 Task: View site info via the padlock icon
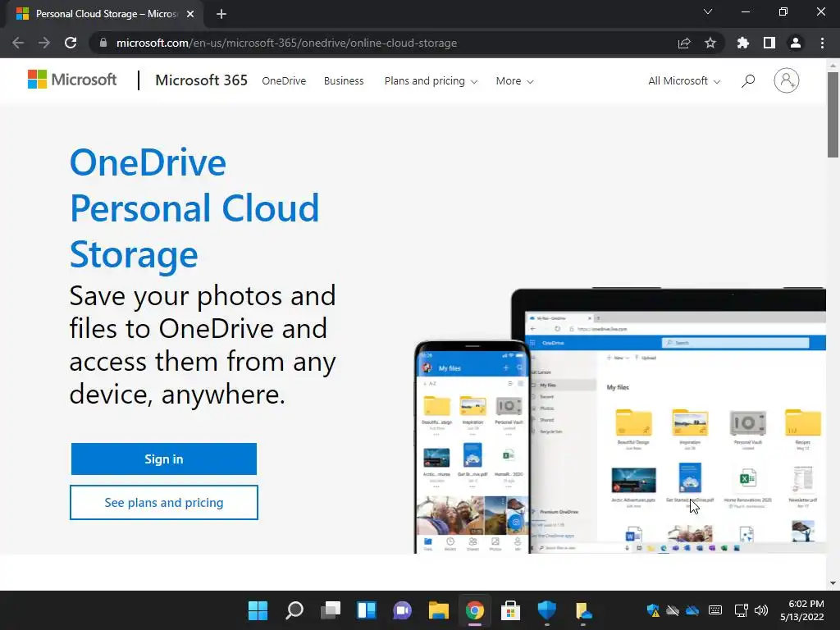pyautogui.click(x=103, y=43)
